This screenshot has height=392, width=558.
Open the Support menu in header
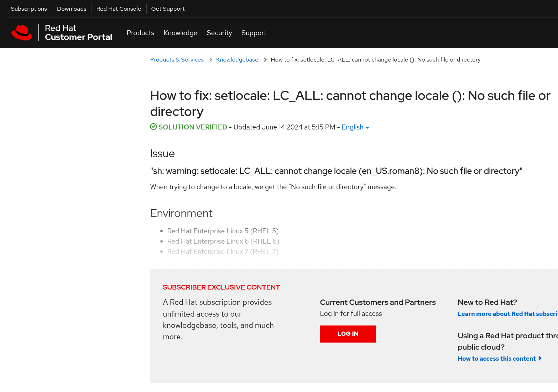pyautogui.click(x=254, y=33)
